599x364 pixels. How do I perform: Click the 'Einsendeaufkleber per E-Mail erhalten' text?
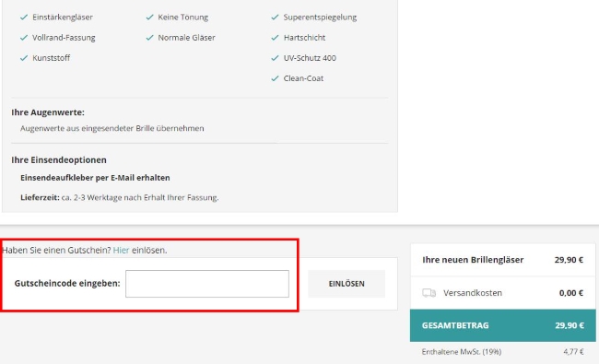pos(95,178)
